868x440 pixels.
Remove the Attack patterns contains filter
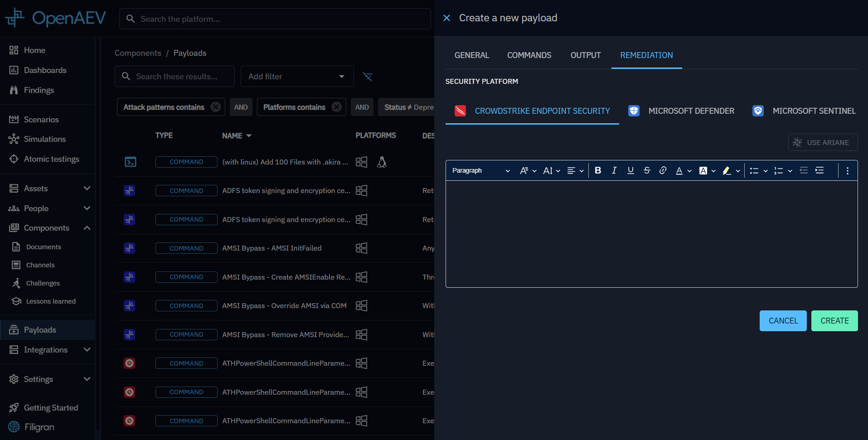216,107
